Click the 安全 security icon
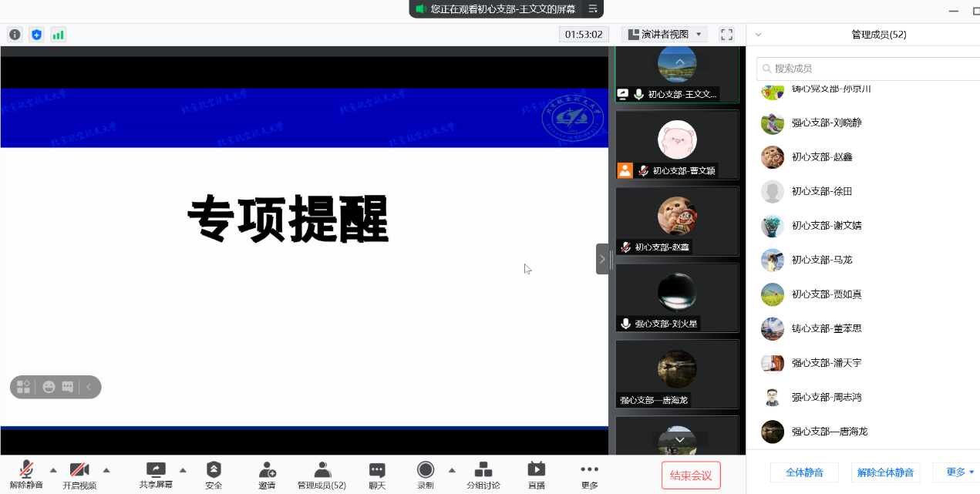 (214, 474)
